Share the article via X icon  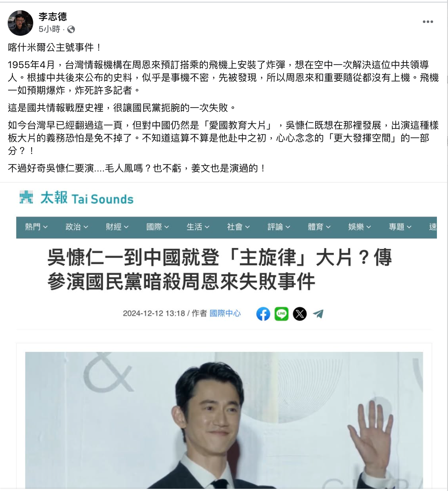point(300,314)
